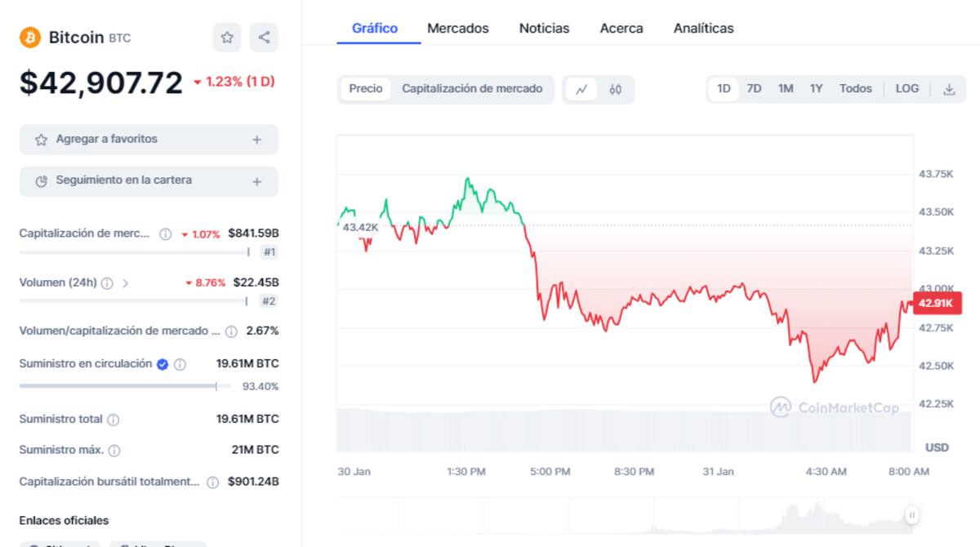The height and width of the screenshot is (547, 980).
Task: Click info icon beside Volumen (24h)
Action: pos(107,283)
